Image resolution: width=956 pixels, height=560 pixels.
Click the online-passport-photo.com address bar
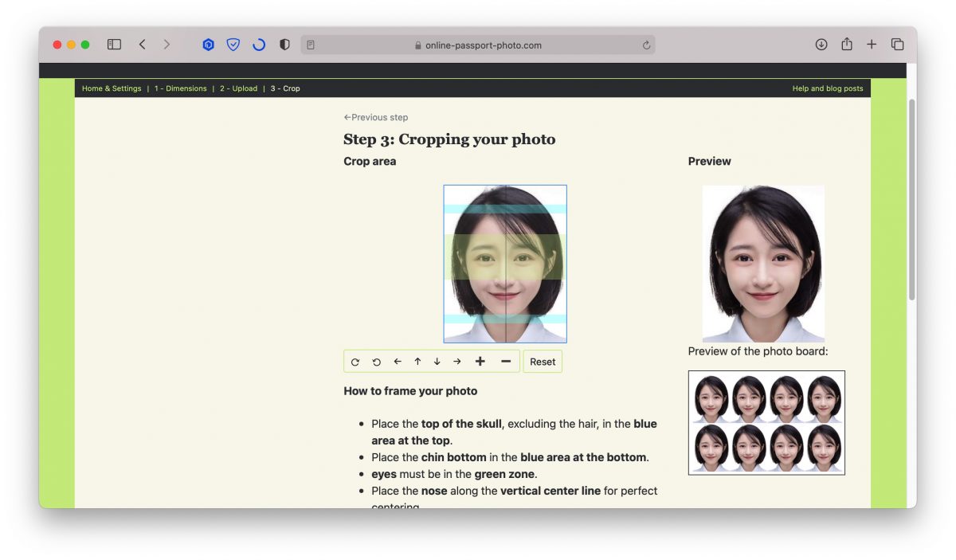tap(478, 45)
